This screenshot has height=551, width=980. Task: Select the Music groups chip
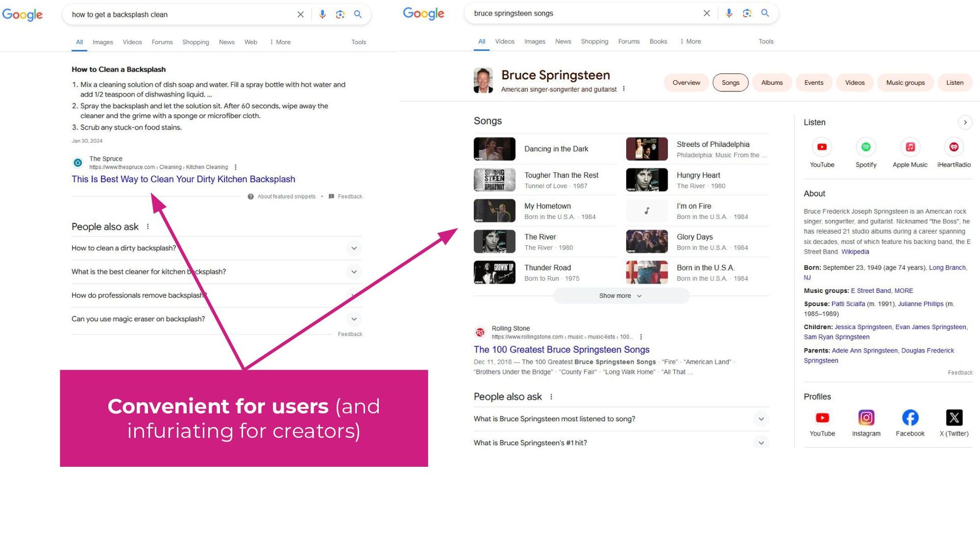[905, 83]
